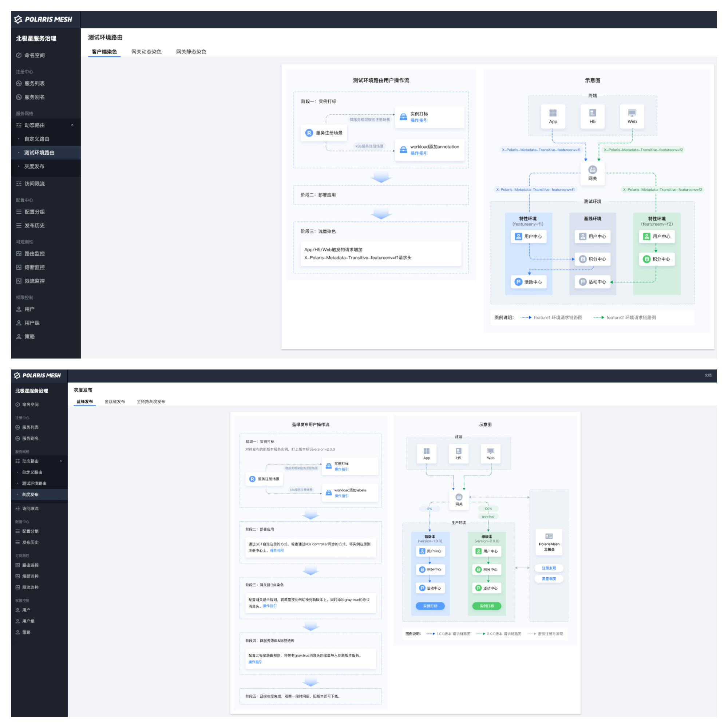The height and width of the screenshot is (728, 728).
Task: Switch to 网关动态染色 tab
Action: tap(146, 52)
